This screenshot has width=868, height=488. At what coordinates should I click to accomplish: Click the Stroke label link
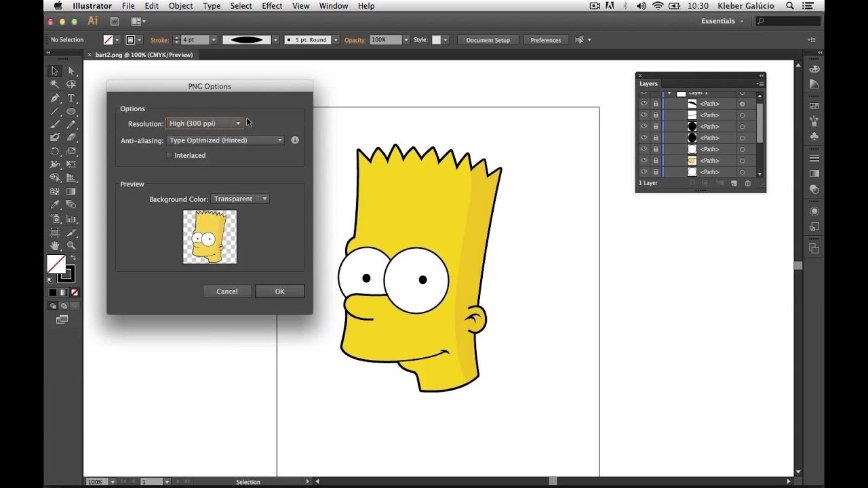(159, 40)
